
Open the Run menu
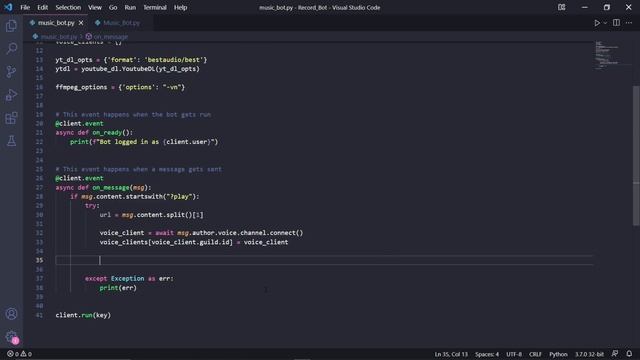point(130,7)
